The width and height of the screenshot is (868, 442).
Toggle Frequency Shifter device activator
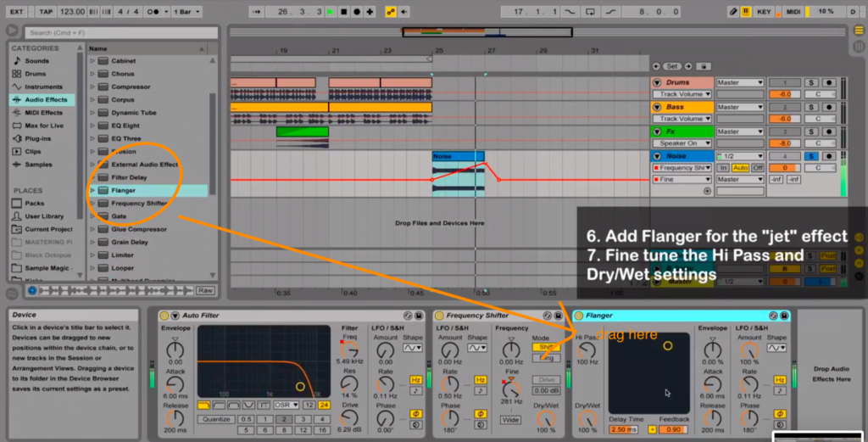tap(439, 316)
